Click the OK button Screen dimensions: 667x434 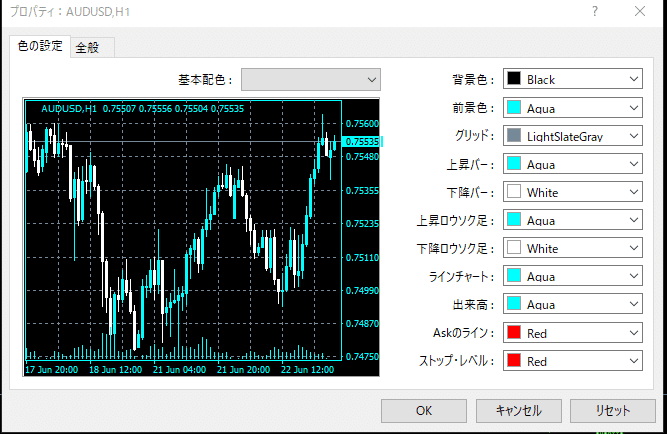click(x=424, y=411)
